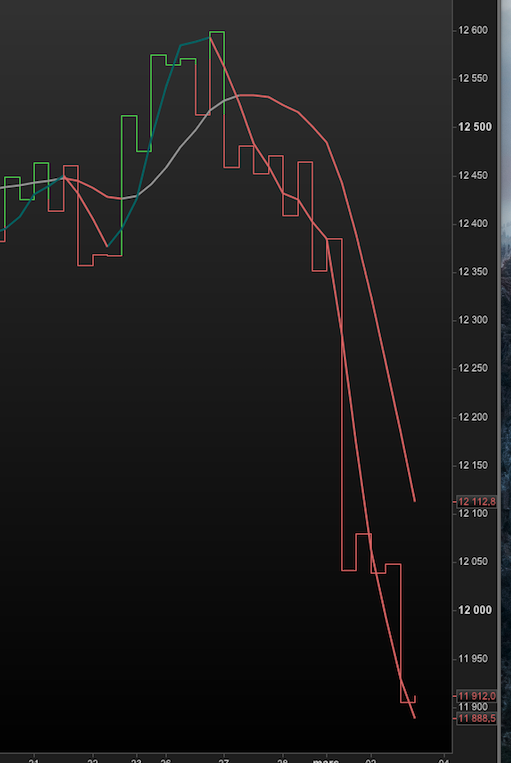This screenshot has height=763, width=511.
Task: Select the bold 12 000 price level
Action: pyautogui.click(x=474, y=610)
